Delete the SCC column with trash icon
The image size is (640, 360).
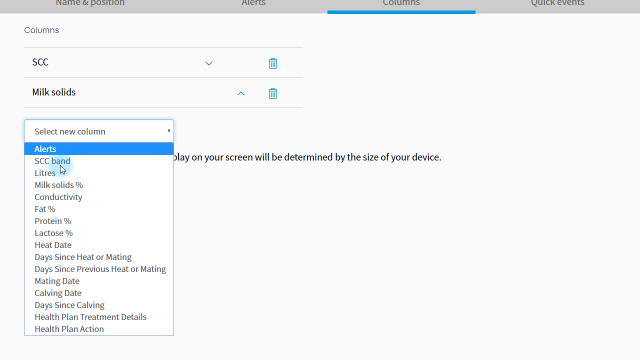coord(273,63)
